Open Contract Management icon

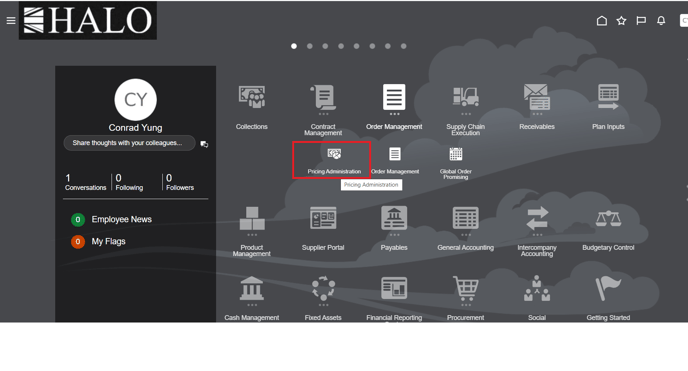pyautogui.click(x=323, y=97)
